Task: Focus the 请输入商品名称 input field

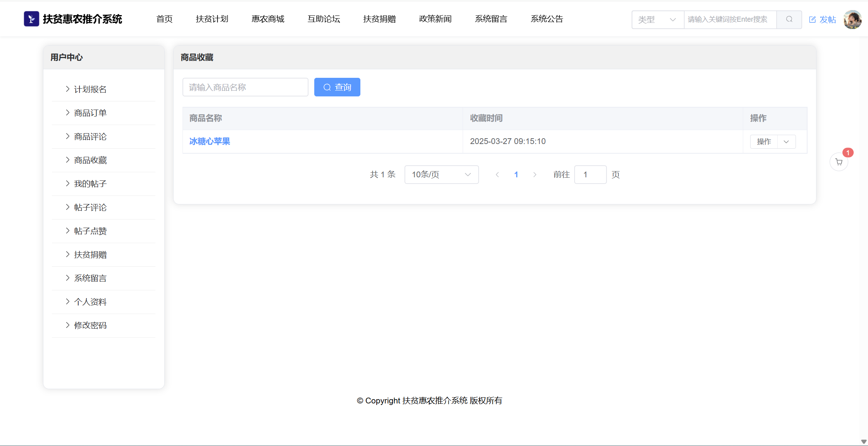Action: (x=245, y=87)
